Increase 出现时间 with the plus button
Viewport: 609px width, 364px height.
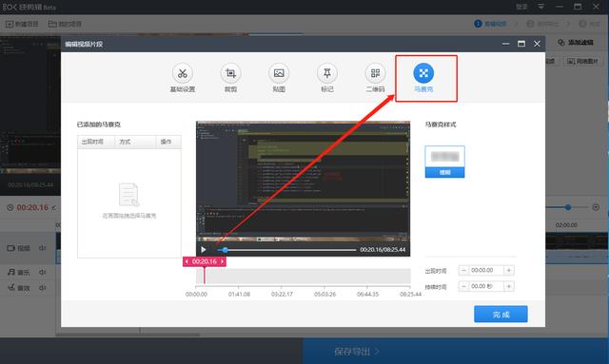(509, 270)
